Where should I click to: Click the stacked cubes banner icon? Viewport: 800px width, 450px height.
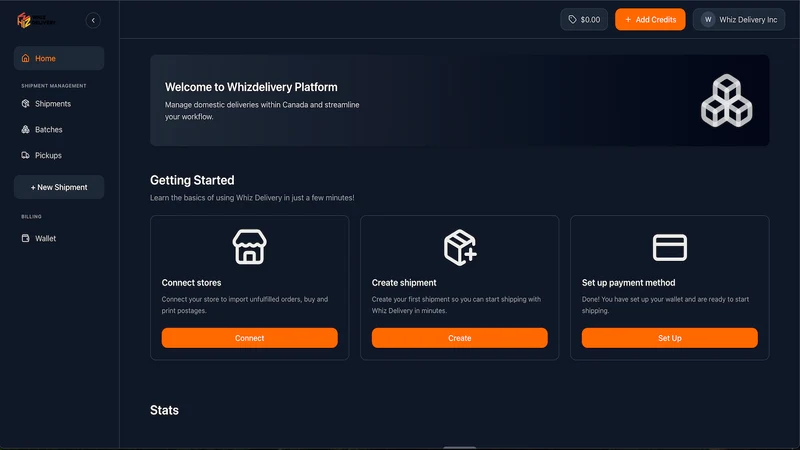(x=727, y=101)
